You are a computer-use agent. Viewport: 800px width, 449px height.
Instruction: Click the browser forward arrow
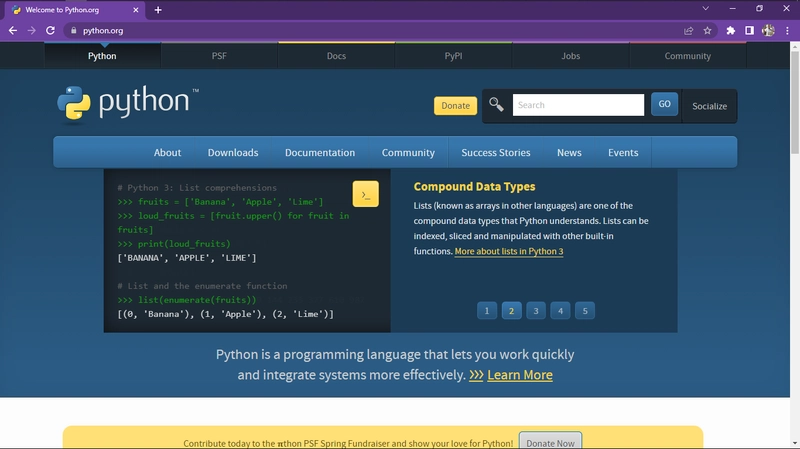coord(32,31)
